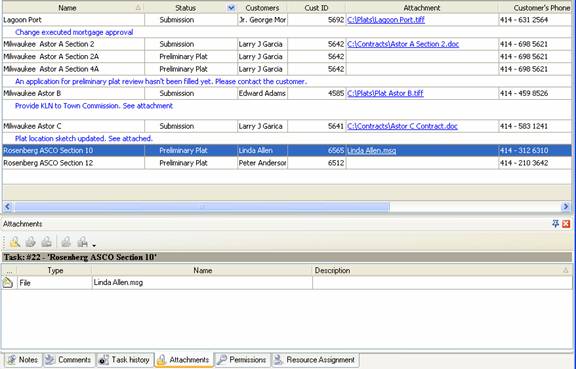Open the Linda Allen.msg link in the selected row
This screenshot has width=576, height=369.
tap(371, 150)
